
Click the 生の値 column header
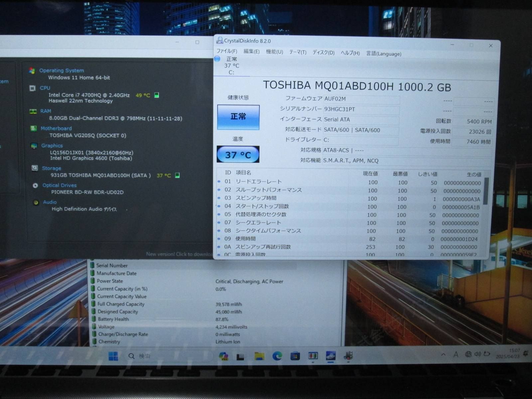[x=474, y=174]
